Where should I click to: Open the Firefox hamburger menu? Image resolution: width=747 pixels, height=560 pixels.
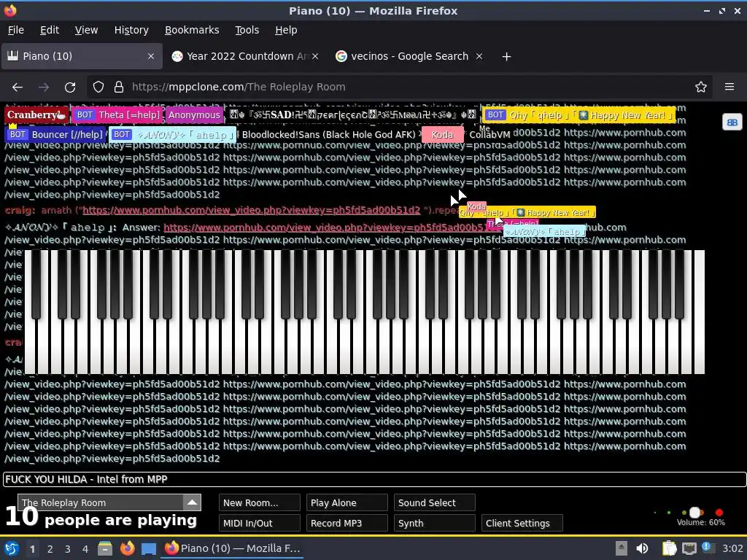coord(729,87)
